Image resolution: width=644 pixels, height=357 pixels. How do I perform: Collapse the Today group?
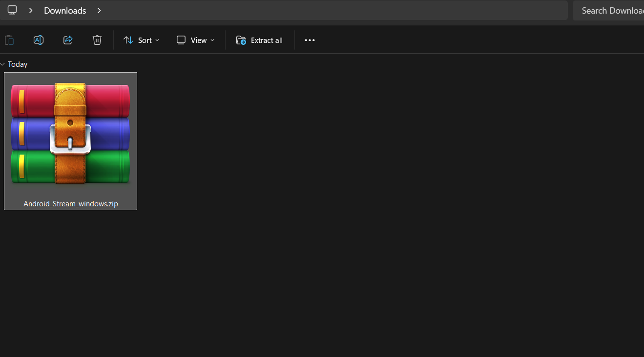[x=3, y=64]
